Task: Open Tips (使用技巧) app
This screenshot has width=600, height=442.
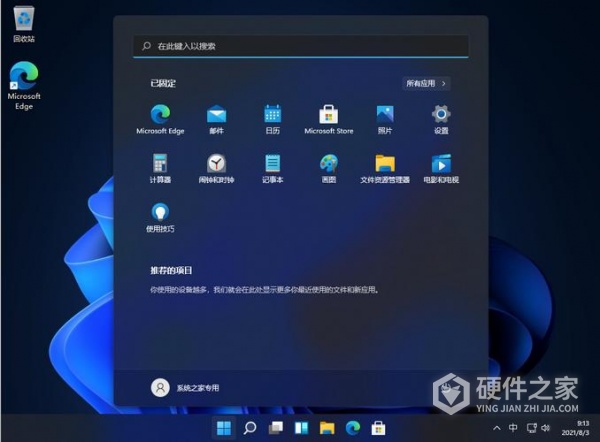Action: 160,217
